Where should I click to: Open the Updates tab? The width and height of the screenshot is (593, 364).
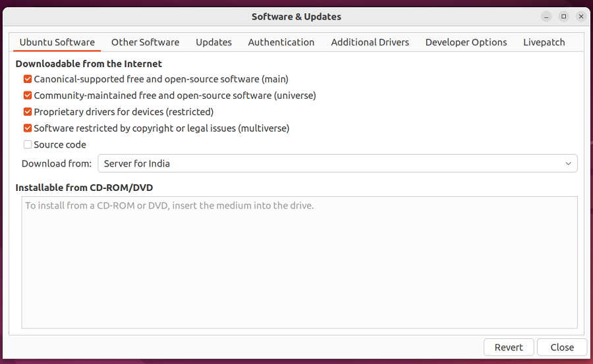(213, 42)
